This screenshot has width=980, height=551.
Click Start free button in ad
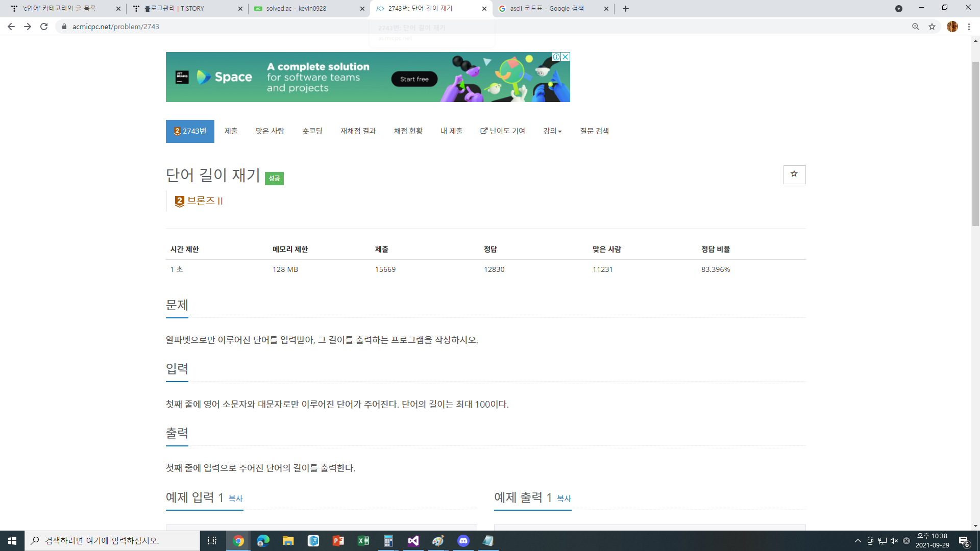tap(414, 79)
